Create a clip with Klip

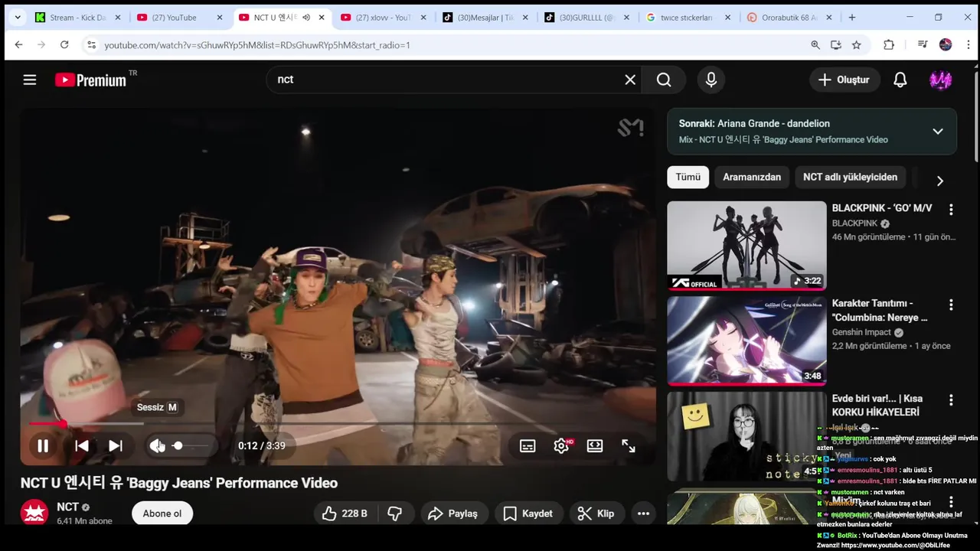(596, 514)
